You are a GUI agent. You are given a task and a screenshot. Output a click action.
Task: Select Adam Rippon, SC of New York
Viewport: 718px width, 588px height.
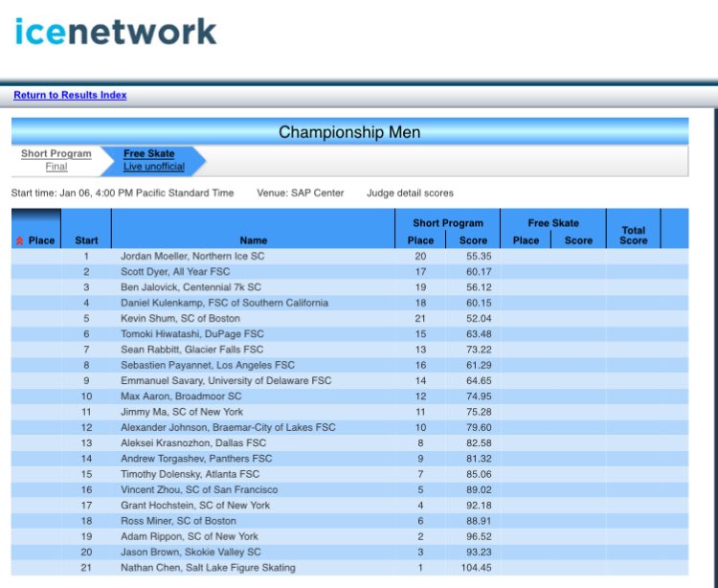coord(190,536)
